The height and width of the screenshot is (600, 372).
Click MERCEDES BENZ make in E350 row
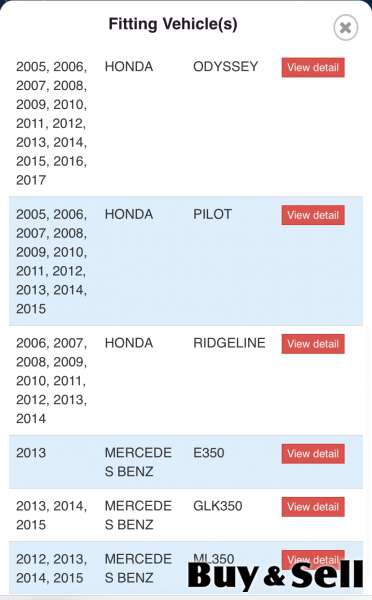click(138, 462)
